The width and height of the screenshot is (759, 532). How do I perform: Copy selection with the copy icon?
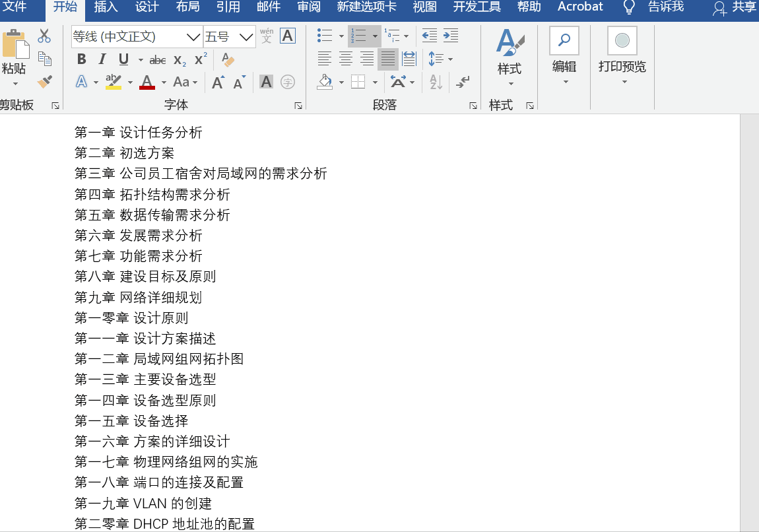point(44,59)
